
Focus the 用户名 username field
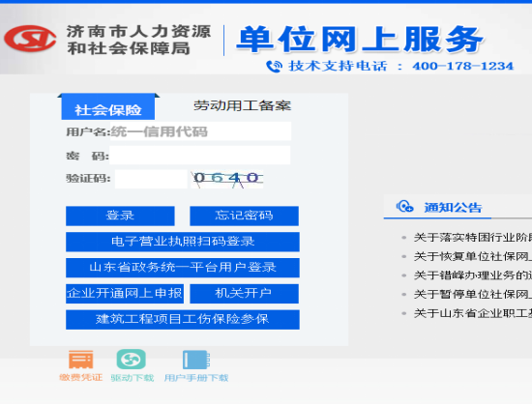200,131
